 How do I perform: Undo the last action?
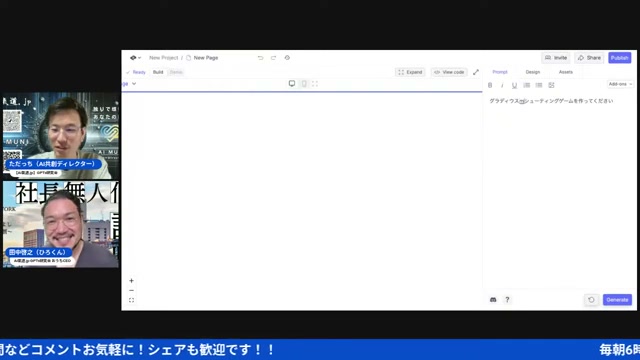click(260, 58)
